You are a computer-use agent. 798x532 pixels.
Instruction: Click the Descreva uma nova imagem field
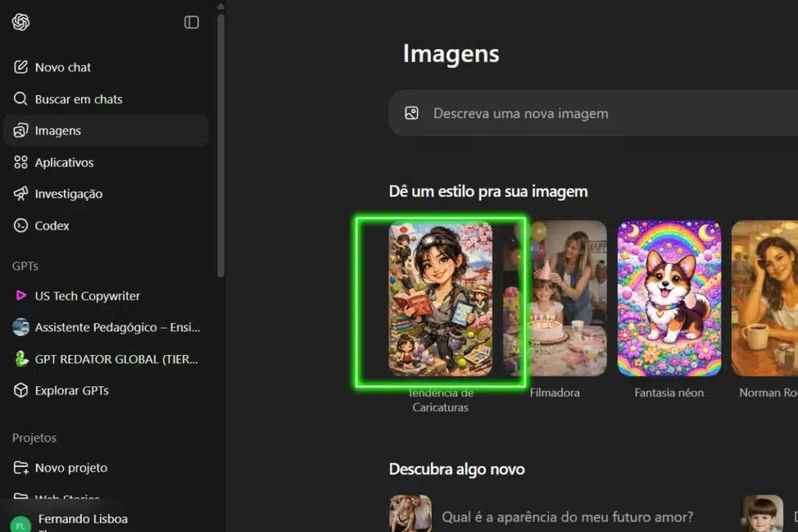pyautogui.click(x=593, y=113)
